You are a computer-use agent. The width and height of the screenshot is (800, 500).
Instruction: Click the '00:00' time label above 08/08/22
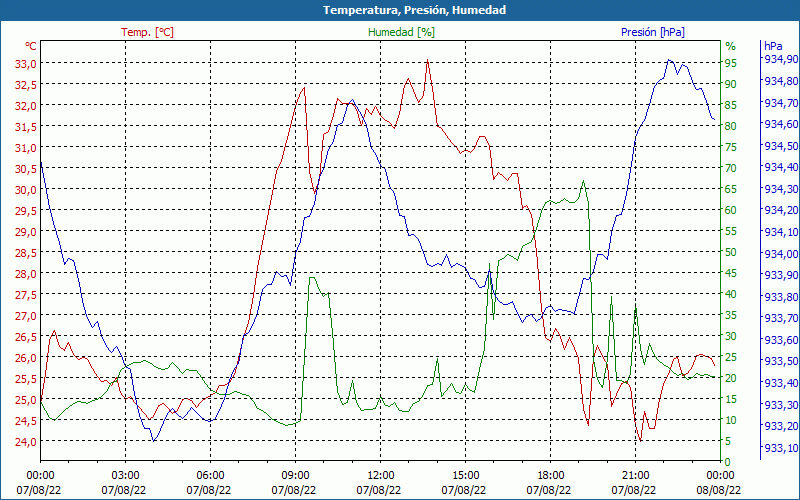(x=720, y=475)
